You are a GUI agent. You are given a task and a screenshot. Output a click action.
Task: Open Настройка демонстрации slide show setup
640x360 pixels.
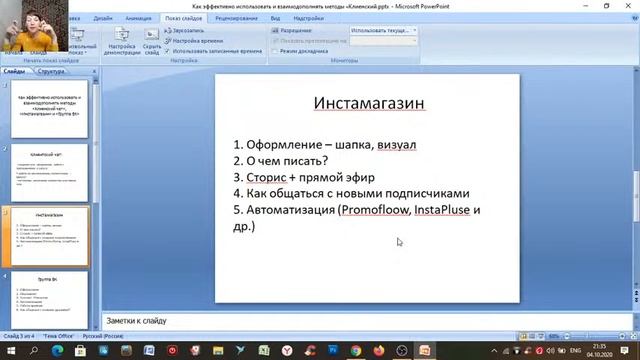click(x=122, y=41)
